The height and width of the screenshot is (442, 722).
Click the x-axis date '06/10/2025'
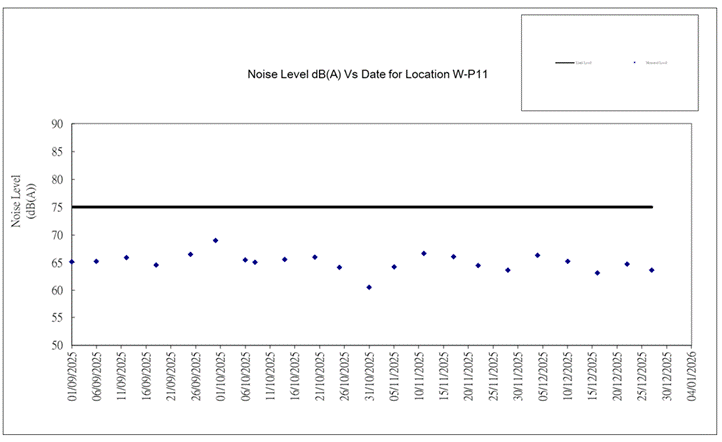coord(245,376)
